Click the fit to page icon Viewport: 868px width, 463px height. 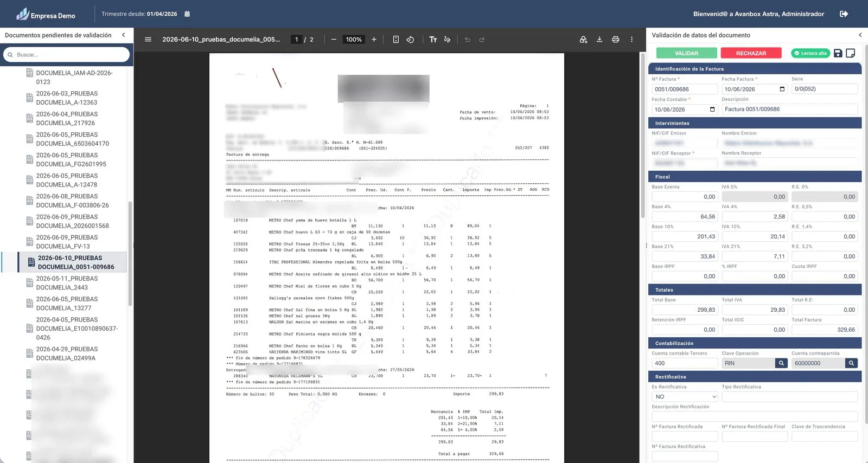[x=396, y=40]
